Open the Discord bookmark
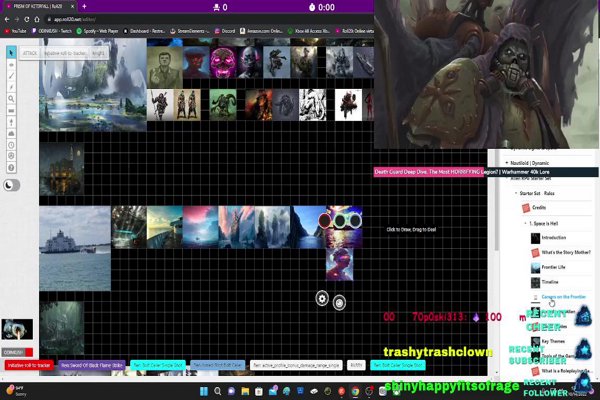Screen dimensions: 600x400 225,31
